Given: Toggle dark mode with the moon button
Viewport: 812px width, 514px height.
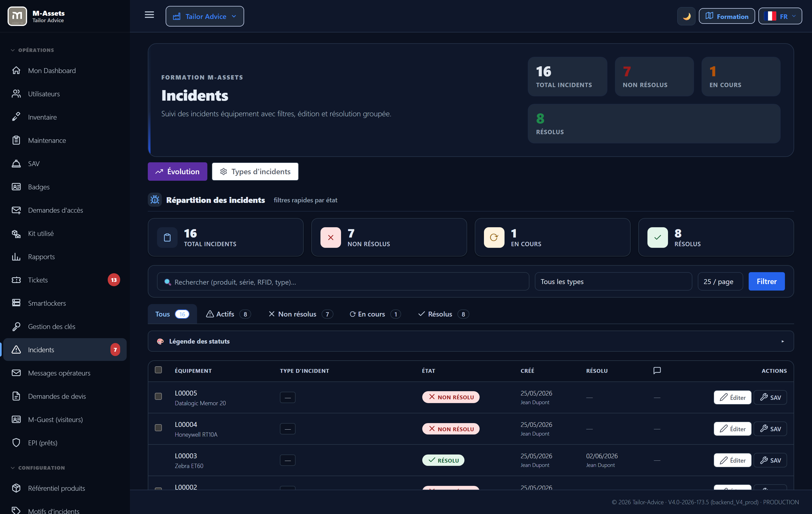Looking at the screenshot, I should [x=686, y=16].
